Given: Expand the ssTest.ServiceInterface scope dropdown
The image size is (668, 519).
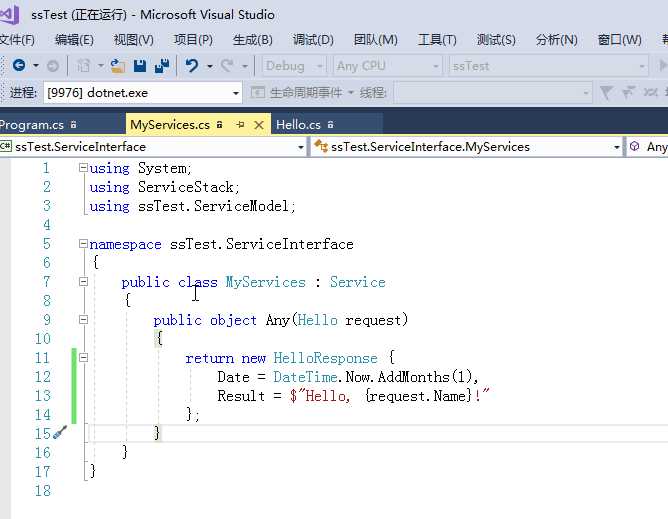Looking at the screenshot, I should pyautogui.click(x=301, y=147).
